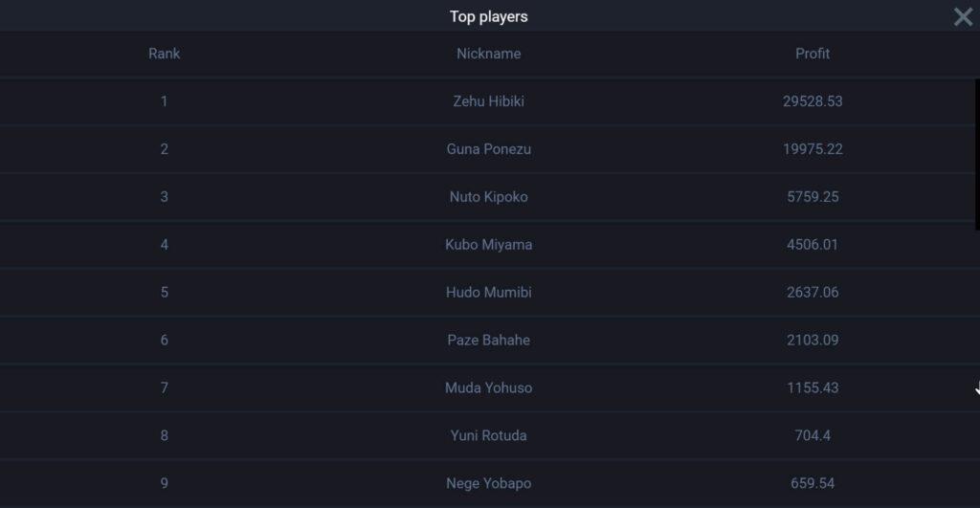Select player Hudo Mumibi

(x=488, y=293)
